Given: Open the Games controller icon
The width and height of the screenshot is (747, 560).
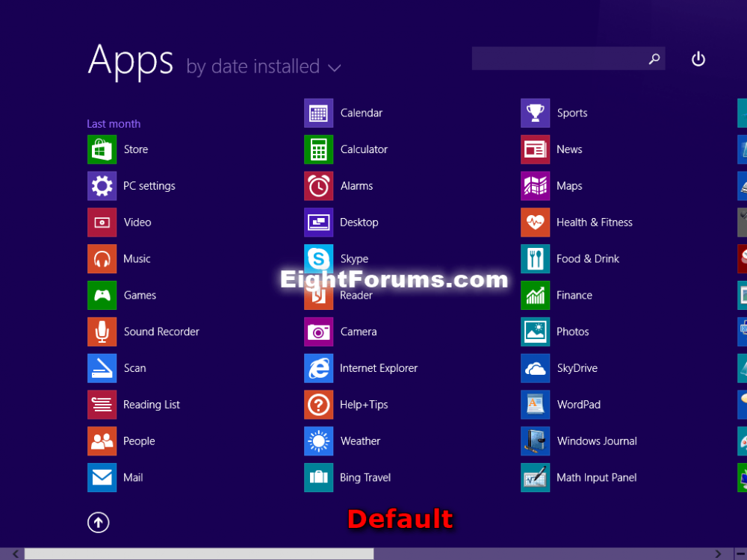Looking at the screenshot, I should pyautogui.click(x=102, y=295).
